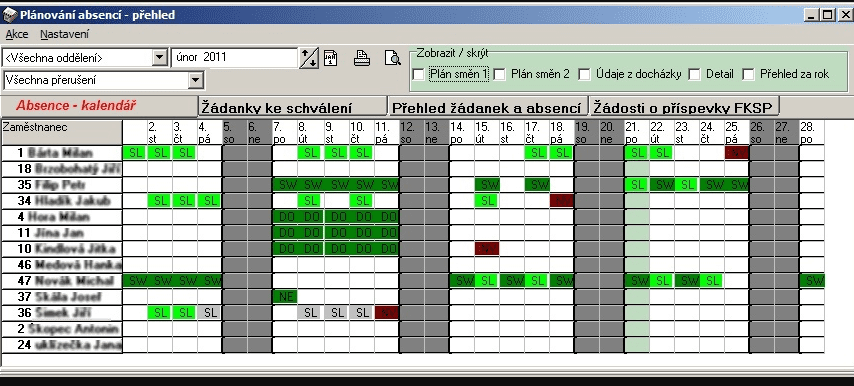Screen dimensions: 854x386
Task: Open the Akce menu
Action: click(17, 34)
